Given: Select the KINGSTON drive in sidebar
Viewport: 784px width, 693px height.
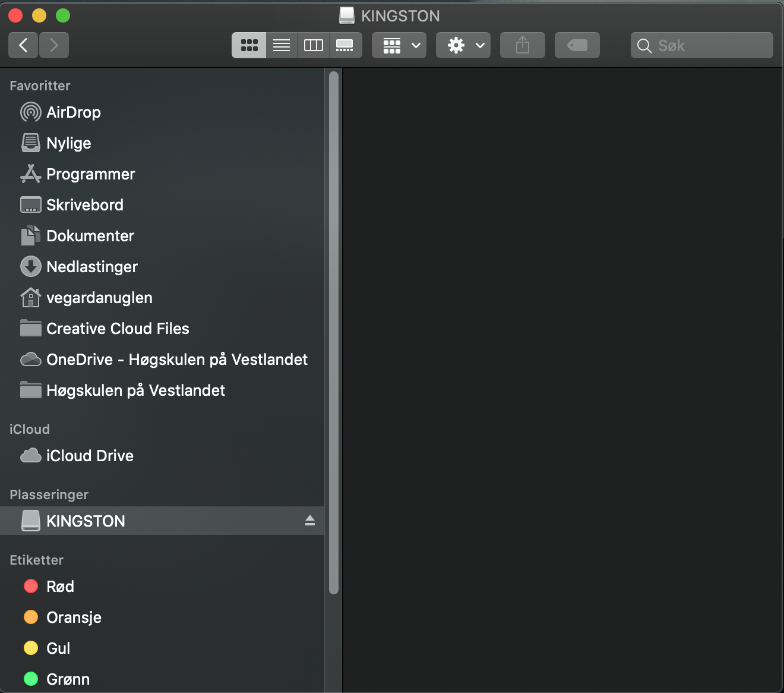Looking at the screenshot, I should (x=162, y=521).
